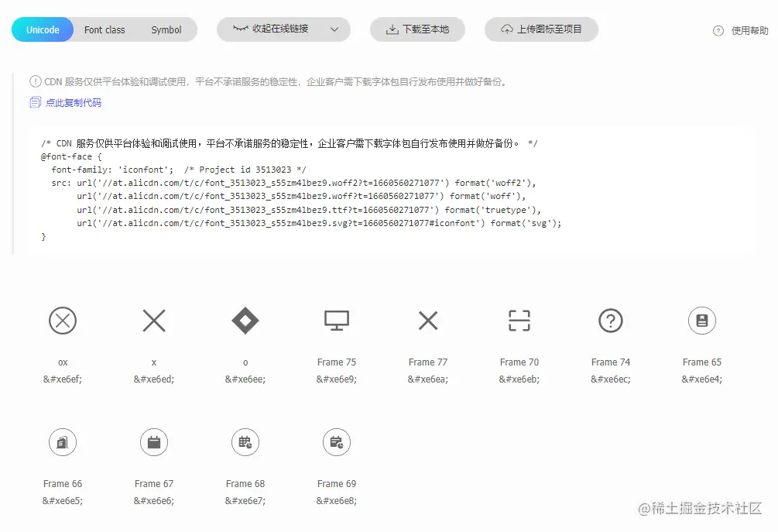Open the dropdown arrow beside 收起在线链接
The width and height of the screenshot is (778, 532).
coord(334,29)
